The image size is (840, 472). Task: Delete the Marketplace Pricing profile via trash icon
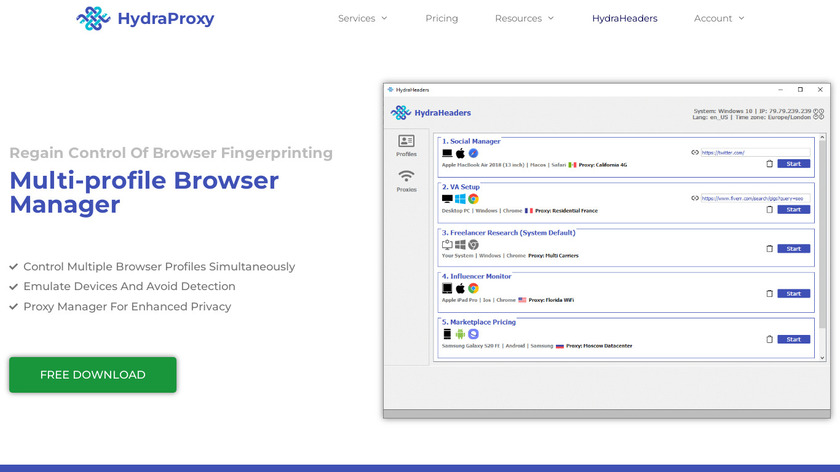[769, 339]
